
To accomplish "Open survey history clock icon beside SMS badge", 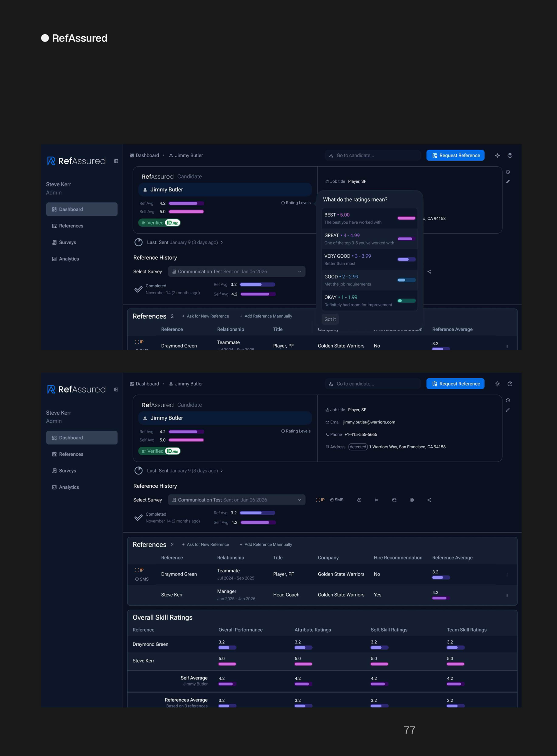I will click(359, 500).
